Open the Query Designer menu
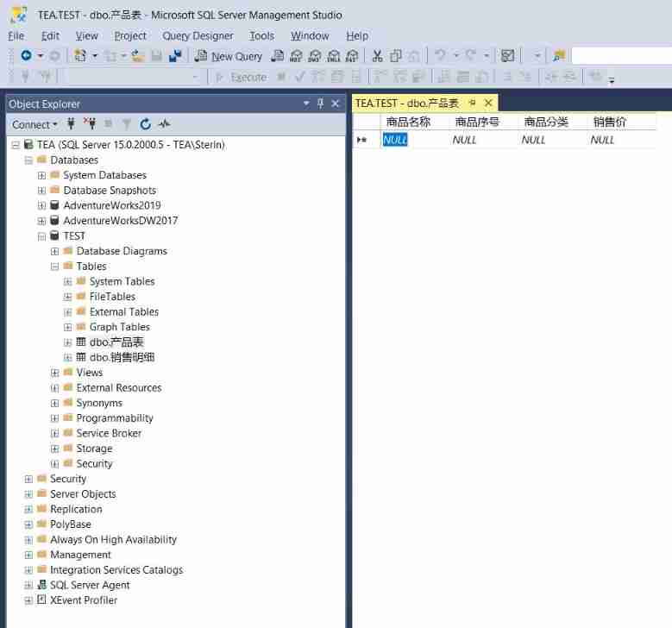The height and width of the screenshot is (628, 672). [x=198, y=36]
